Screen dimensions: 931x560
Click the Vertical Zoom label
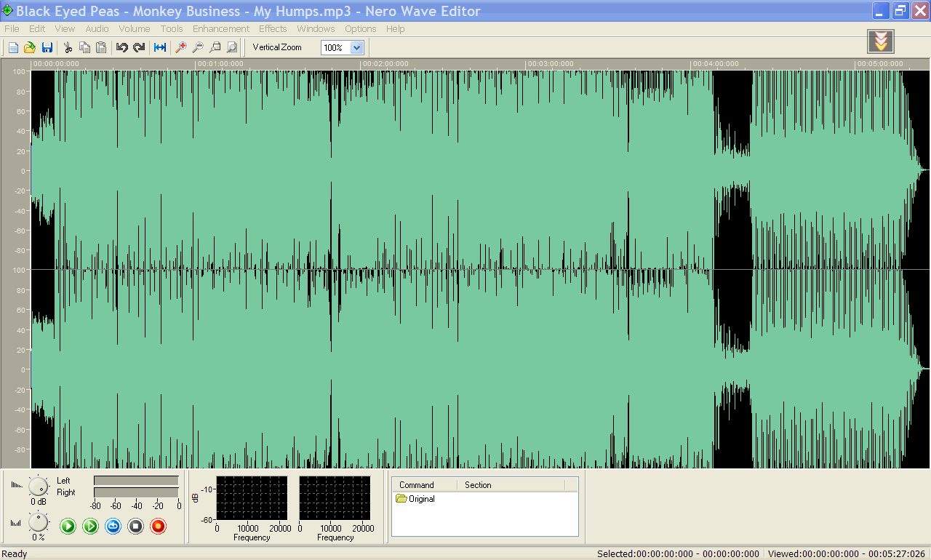point(277,47)
